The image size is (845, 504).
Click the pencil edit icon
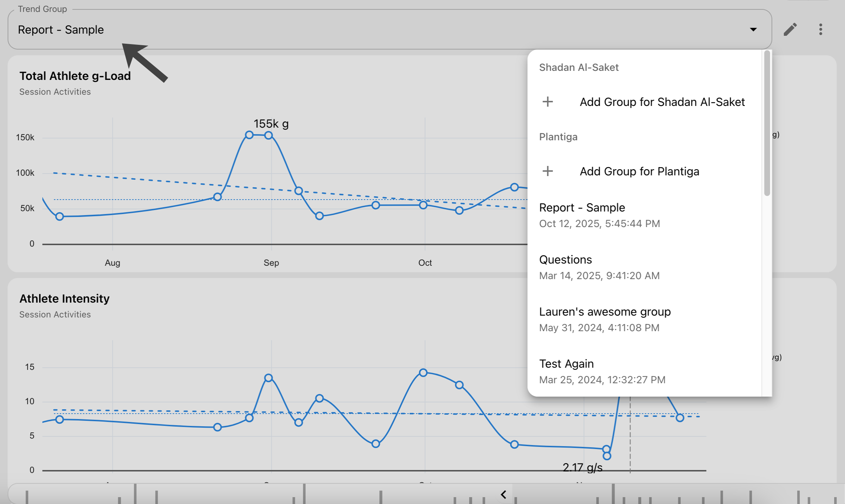click(790, 29)
